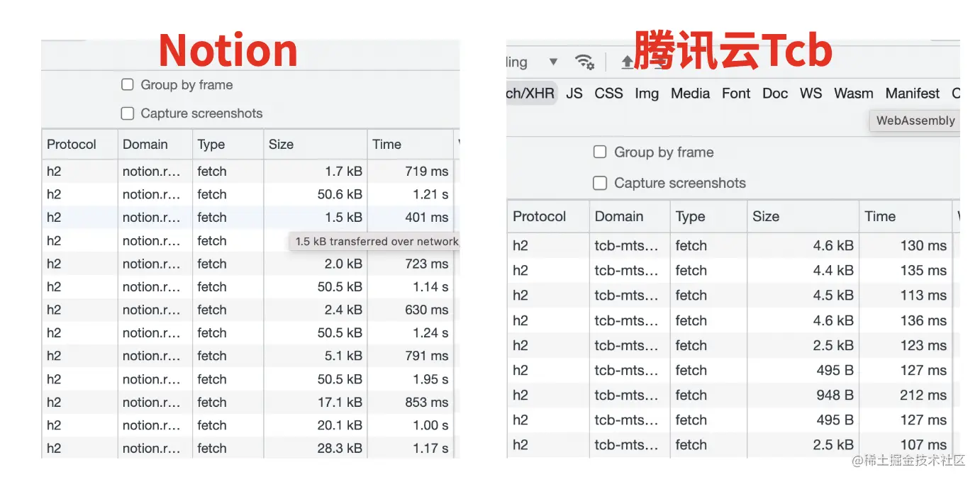Enable Group by frame in the Notion panel
Screen dimensions: 980x482
(x=128, y=84)
